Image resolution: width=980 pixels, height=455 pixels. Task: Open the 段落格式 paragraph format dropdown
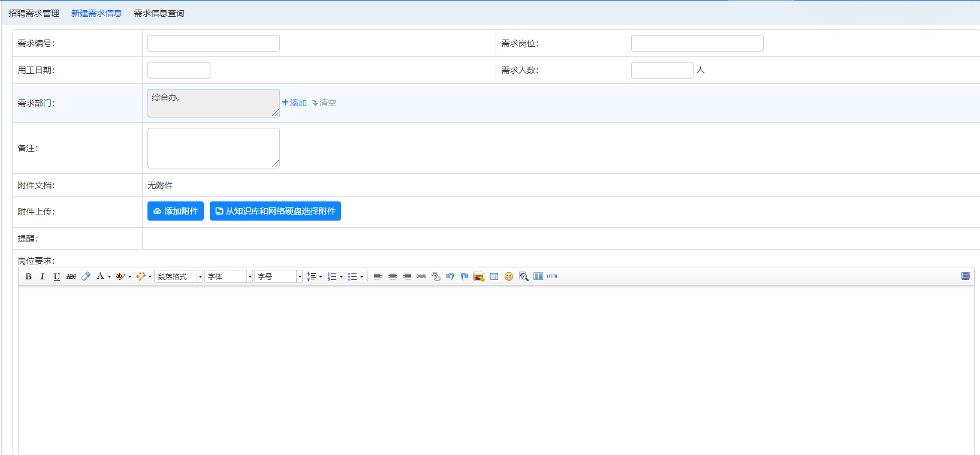click(179, 276)
